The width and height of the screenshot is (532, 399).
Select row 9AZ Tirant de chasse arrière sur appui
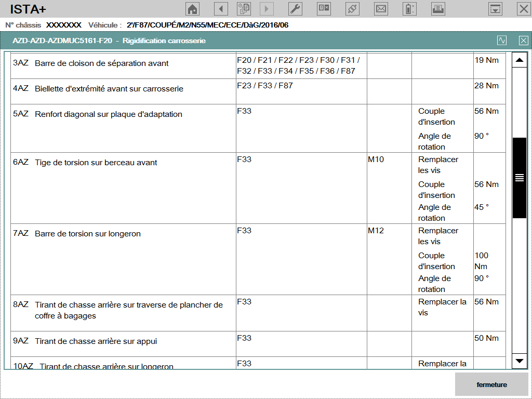[258, 344]
